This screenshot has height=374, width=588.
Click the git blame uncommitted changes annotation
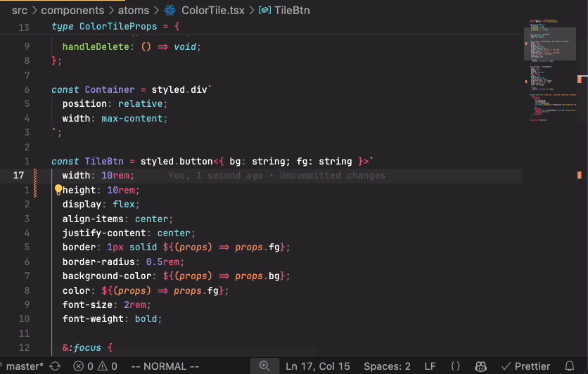click(x=276, y=176)
